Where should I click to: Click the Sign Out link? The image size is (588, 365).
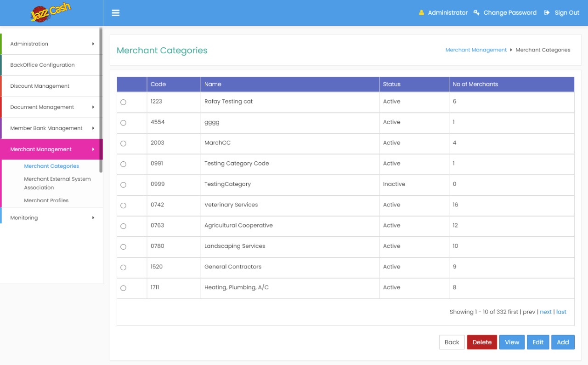click(567, 13)
